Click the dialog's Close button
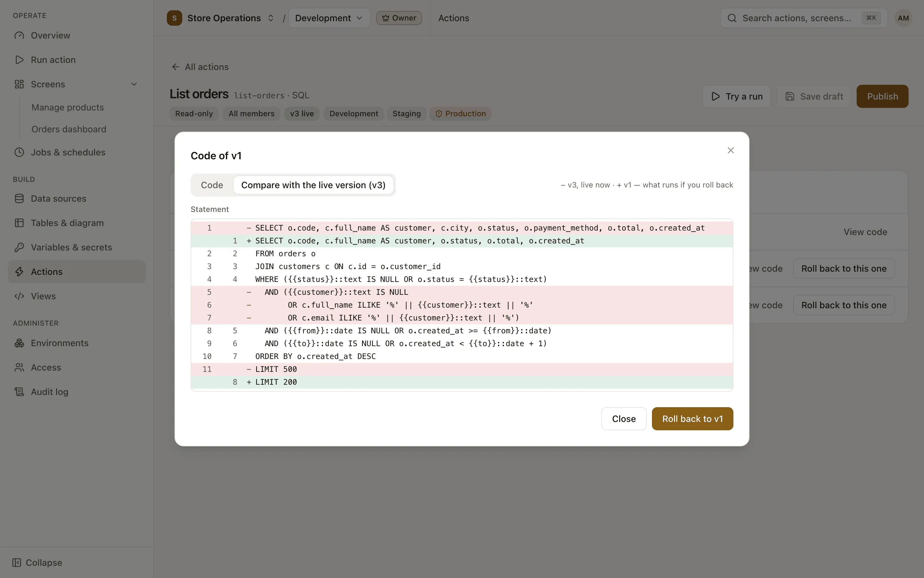 pos(623,419)
